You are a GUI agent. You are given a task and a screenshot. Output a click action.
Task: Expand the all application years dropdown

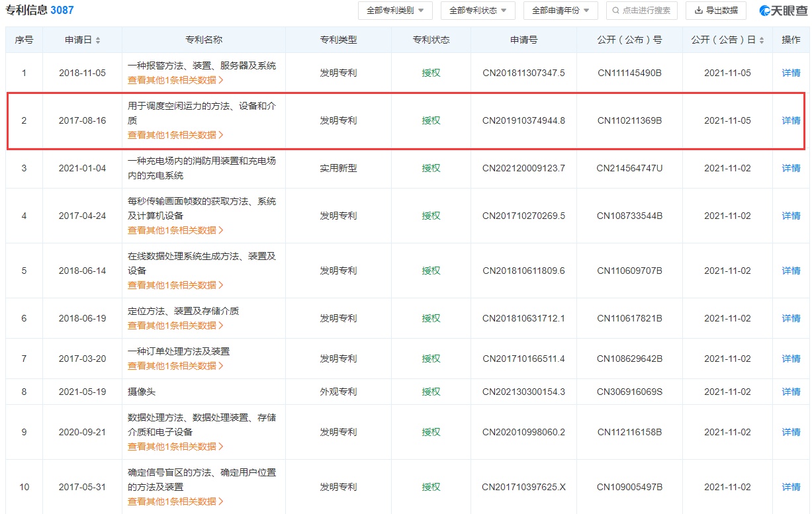click(561, 11)
